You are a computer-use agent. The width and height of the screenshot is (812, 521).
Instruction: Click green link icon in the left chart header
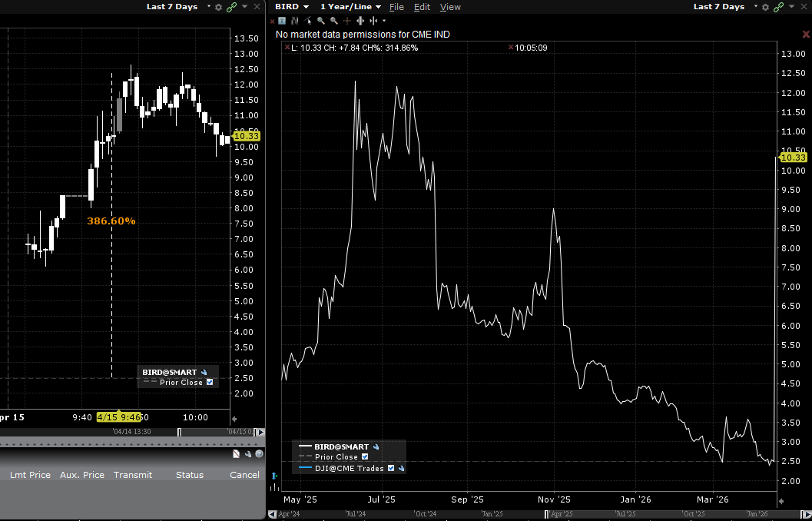click(x=231, y=7)
